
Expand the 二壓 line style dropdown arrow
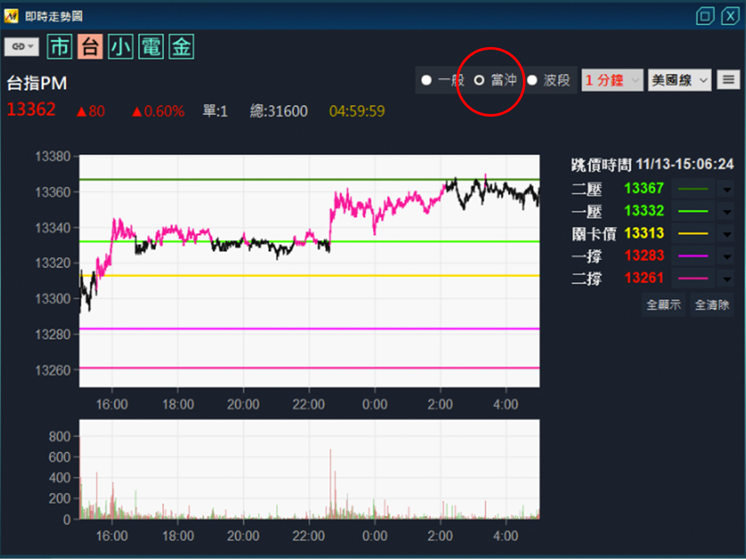click(x=726, y=189)
